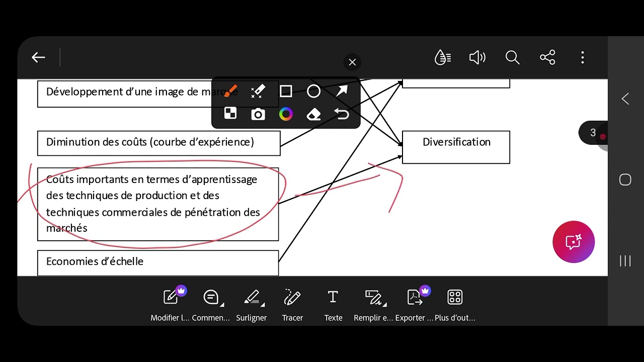644x362 pixels.
Task: Open Liquid Mode reading view icon
Action: point(443,57)
